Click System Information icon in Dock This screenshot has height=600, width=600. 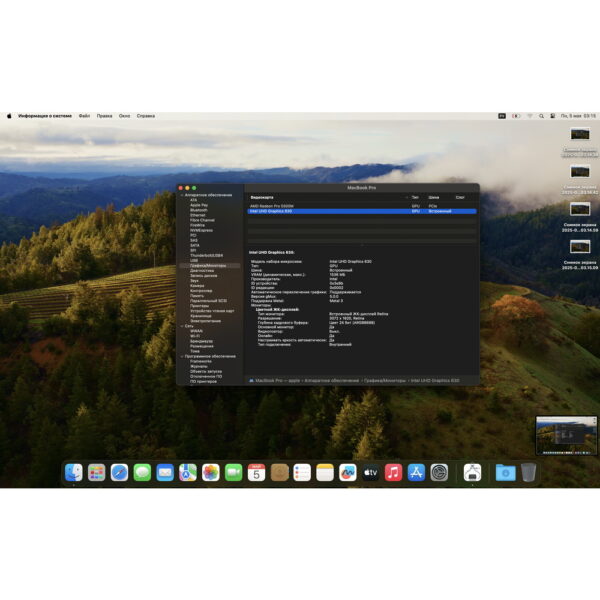(x=472, y=472)
